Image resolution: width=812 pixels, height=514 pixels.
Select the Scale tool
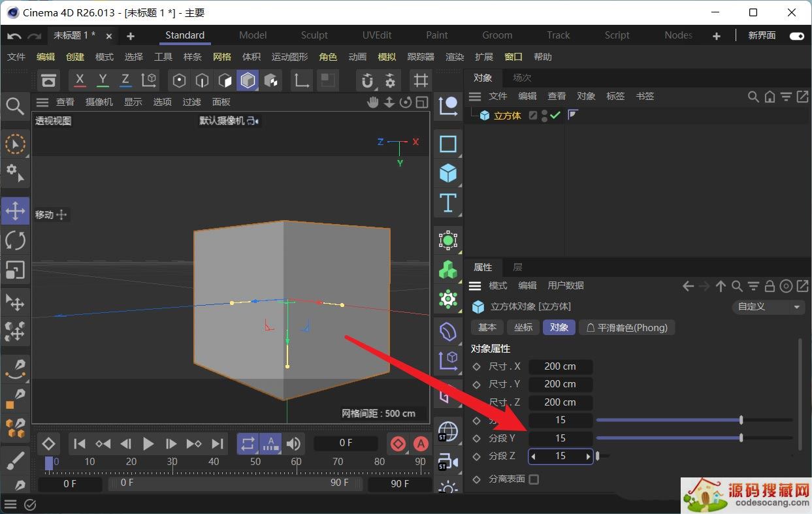(x=15, y=270)
